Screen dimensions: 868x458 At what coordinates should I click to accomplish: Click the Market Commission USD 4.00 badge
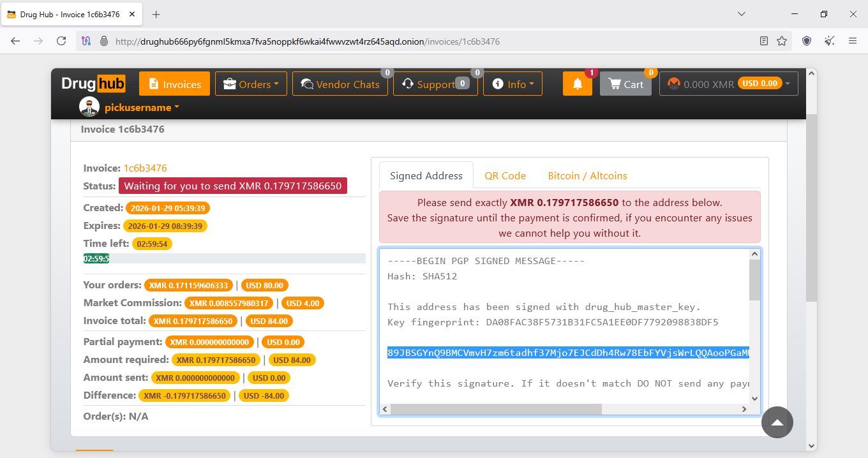(x=303, y=303)
